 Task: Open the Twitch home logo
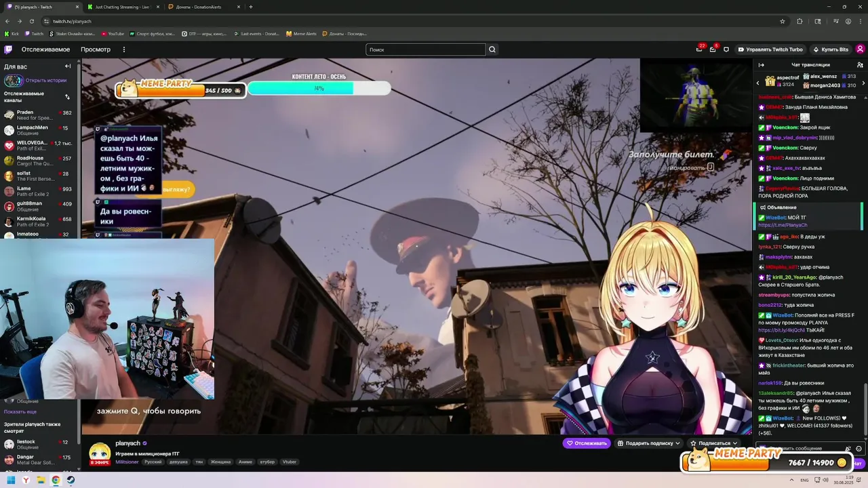tap(8, 49)
